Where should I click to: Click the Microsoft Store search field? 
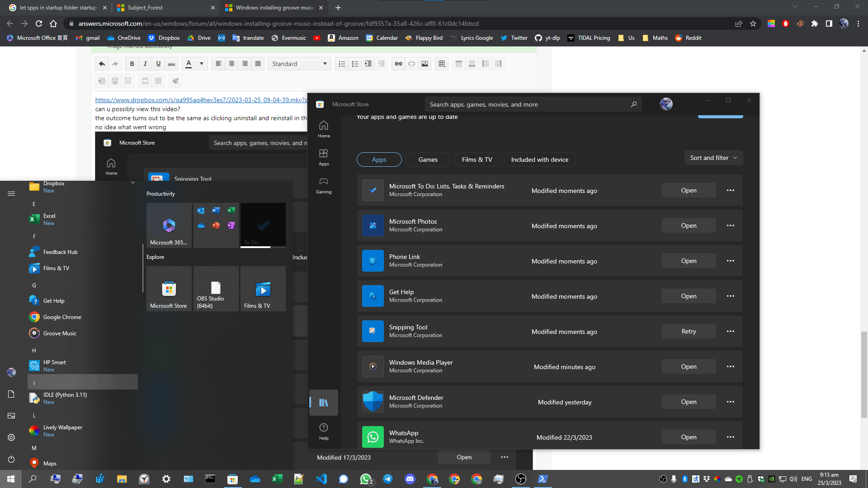(x=529, y=104)
